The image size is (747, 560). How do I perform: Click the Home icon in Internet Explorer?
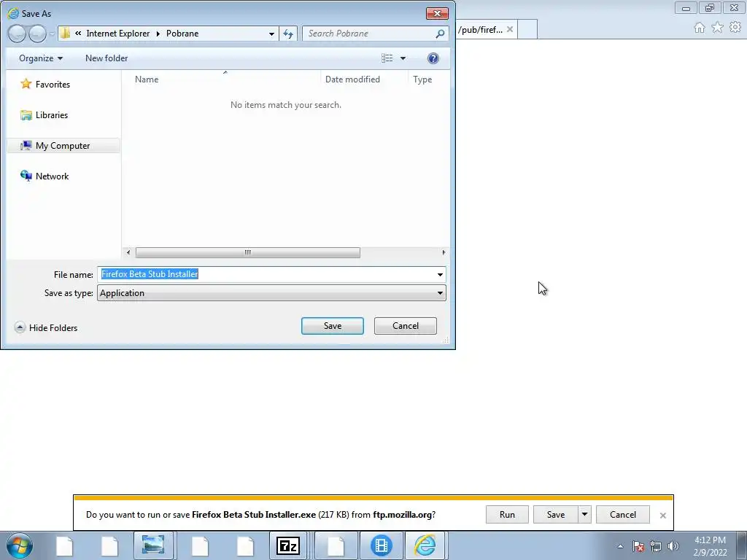(x=700, y=28)
